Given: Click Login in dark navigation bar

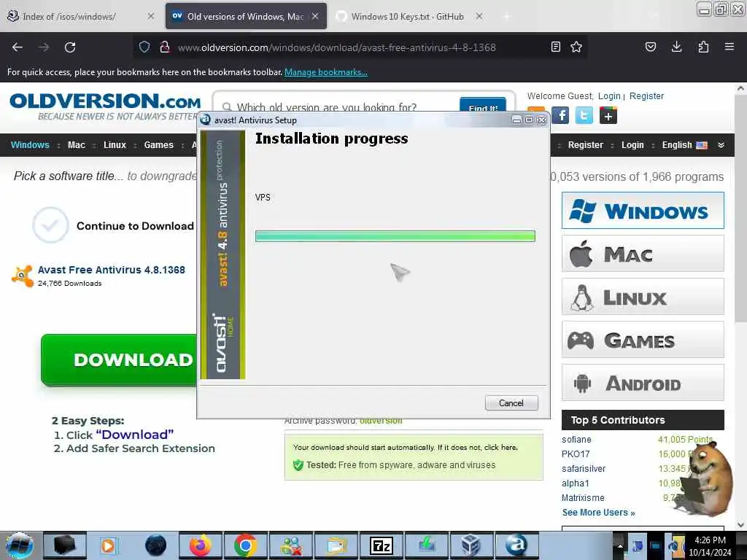Looking at the screenshot, I should pos(632,145).
